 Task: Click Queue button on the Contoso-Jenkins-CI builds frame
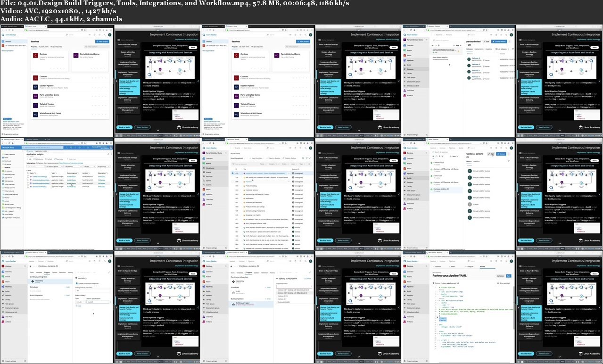[x=501, y=154]
